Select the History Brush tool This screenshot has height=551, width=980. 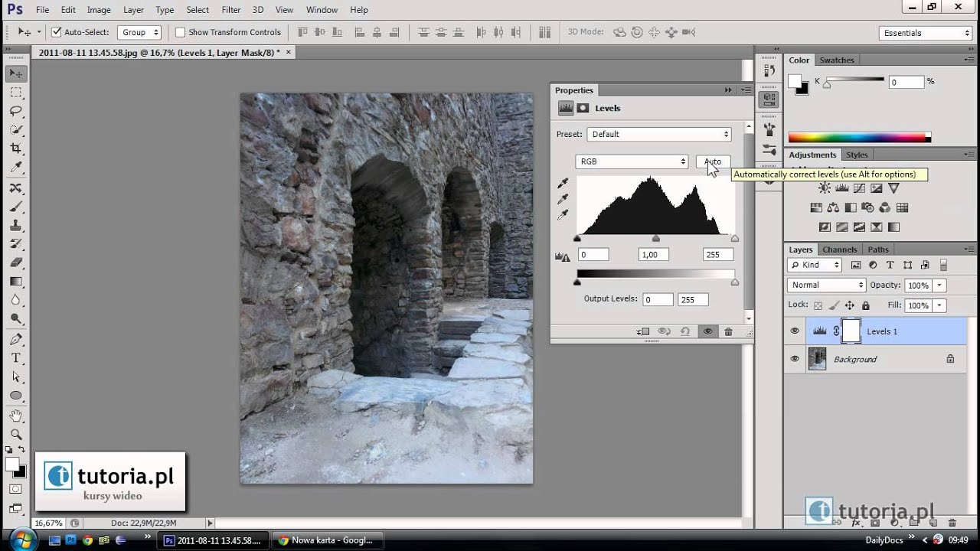pos(16,244)
